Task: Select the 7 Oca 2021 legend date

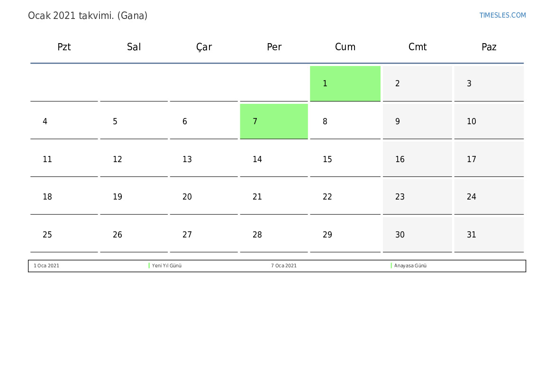Action: pos(284,265)
